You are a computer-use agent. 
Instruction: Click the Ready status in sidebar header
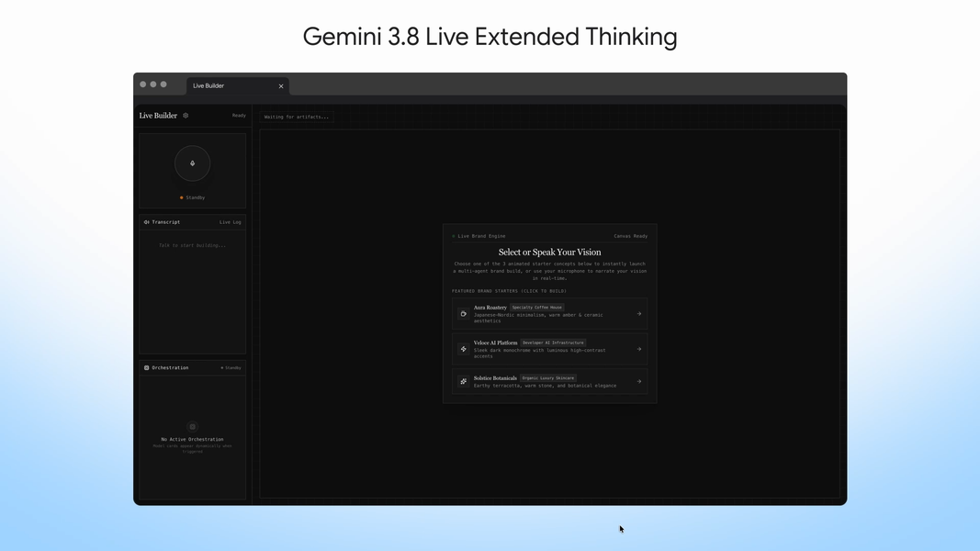(239, 116)
